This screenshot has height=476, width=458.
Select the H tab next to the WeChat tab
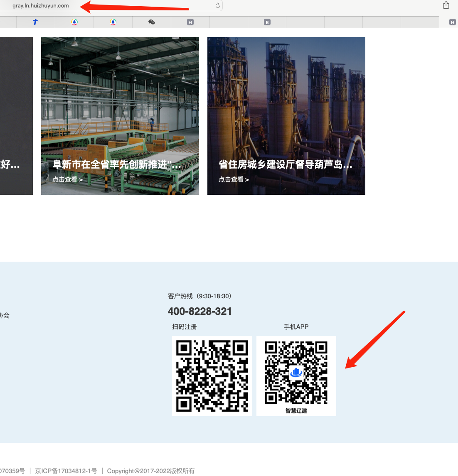pos(190,22)
